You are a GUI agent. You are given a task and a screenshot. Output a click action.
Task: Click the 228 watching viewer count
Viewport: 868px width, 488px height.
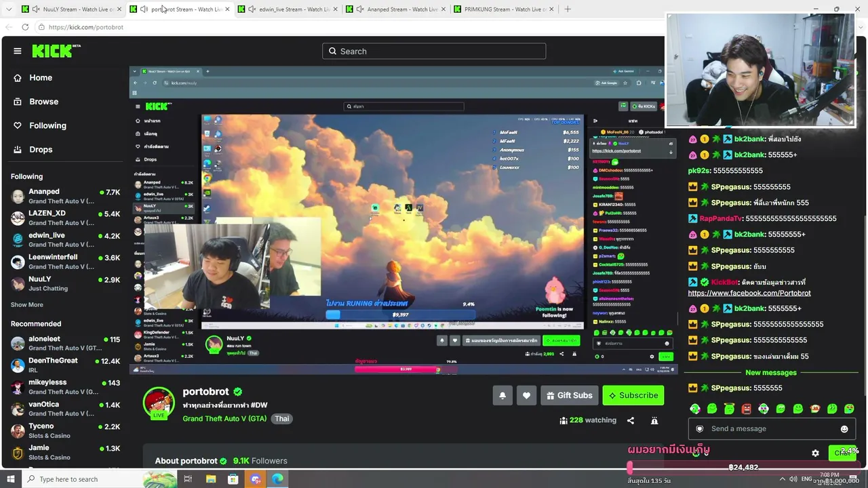coord(588,420)
